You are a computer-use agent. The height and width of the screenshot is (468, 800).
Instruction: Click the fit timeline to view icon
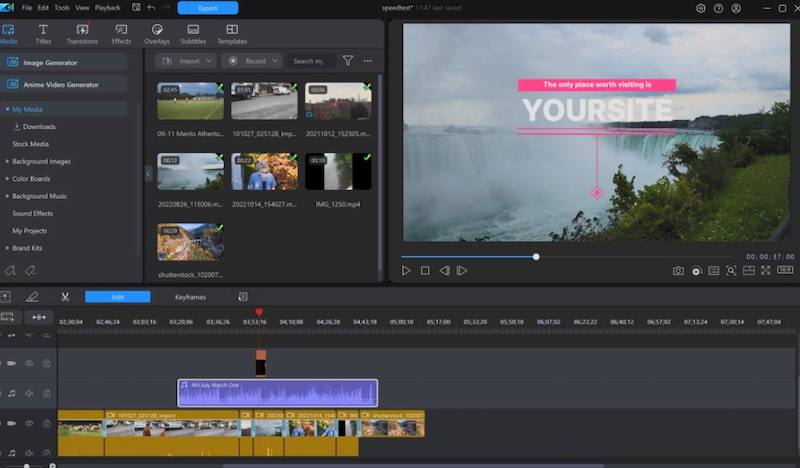[x=39, y=317]
